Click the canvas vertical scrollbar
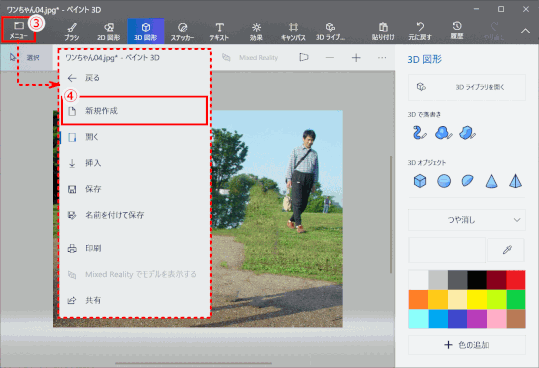The width and height of the screenshot is (539, 368). tap(391, 215)
